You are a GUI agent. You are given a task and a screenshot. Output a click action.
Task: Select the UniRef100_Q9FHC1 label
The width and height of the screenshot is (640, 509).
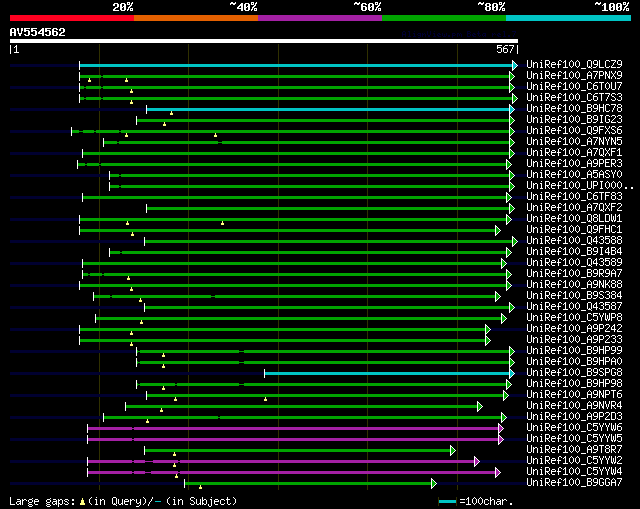tap(574, 230)
